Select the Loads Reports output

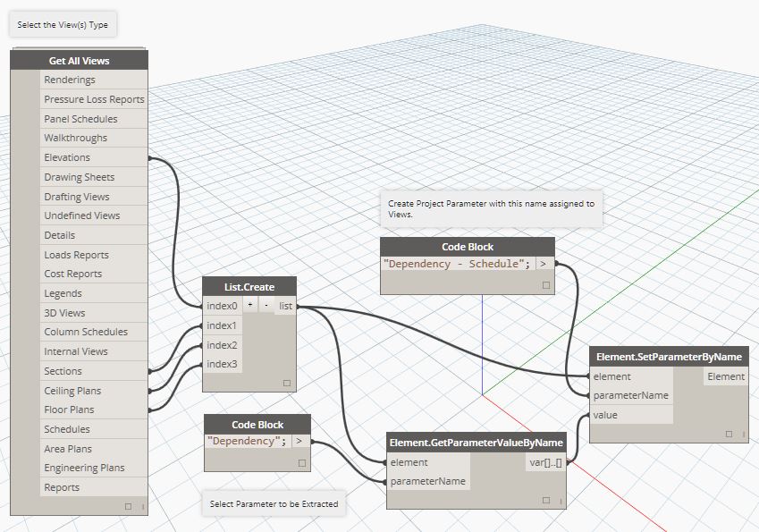(94, 255)
